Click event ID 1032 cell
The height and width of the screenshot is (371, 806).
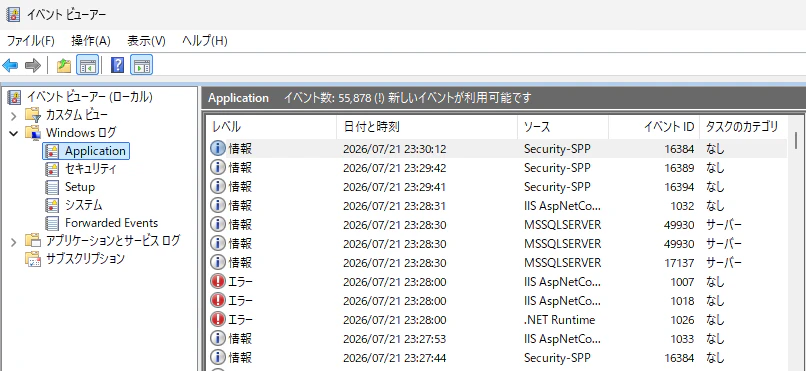click(x=683, y=206)
